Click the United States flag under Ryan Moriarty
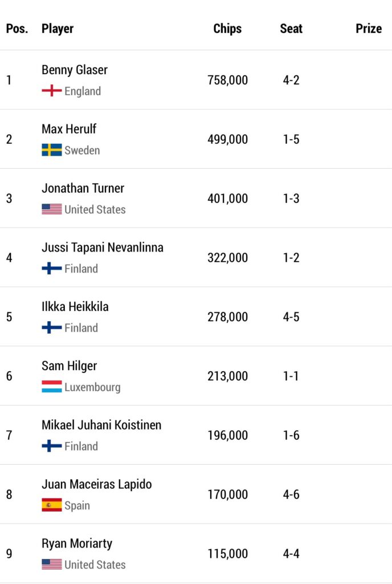The image size is (392, 584). coord(52,565)
